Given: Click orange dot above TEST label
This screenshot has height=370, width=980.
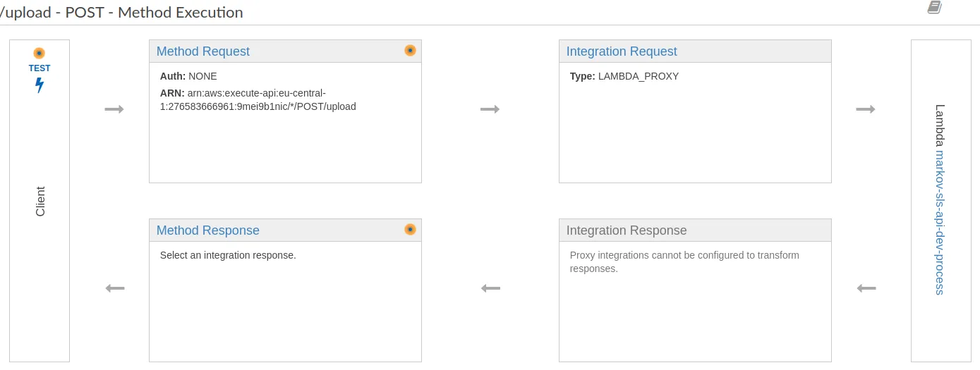Looking at the screenshot, I should pos(40,53).
